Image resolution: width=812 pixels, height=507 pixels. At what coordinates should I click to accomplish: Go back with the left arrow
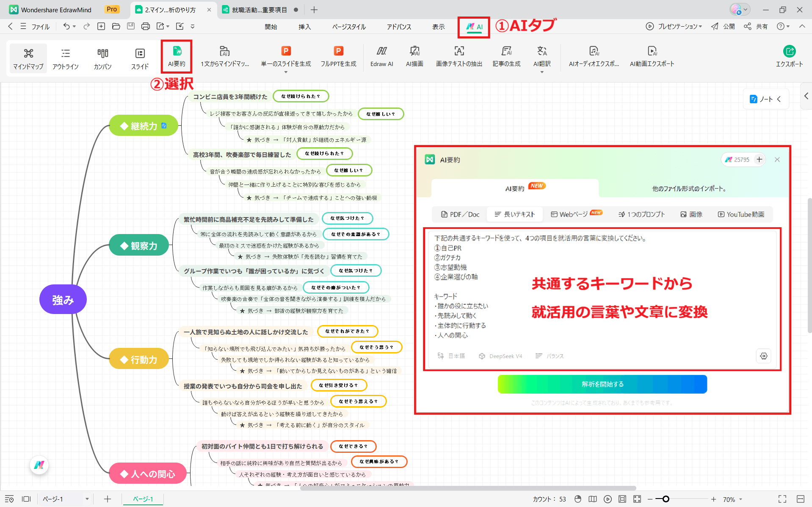point(11,26)
